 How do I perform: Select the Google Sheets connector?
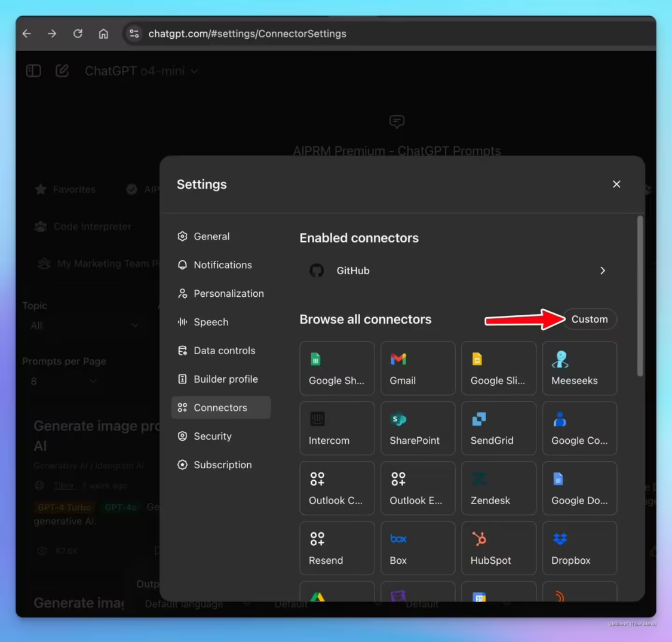click(337, 368)
